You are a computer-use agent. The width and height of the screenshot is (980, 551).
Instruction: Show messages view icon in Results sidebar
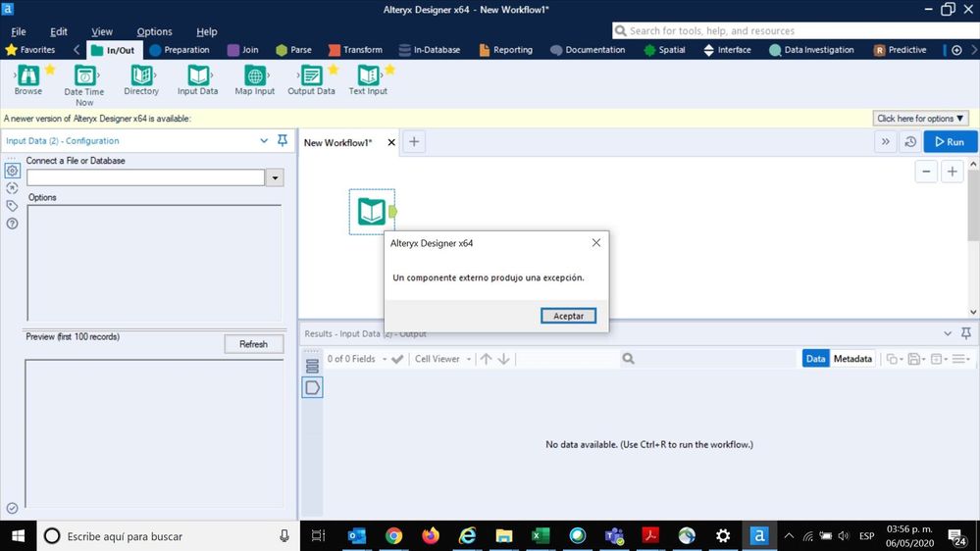point(313,367)
